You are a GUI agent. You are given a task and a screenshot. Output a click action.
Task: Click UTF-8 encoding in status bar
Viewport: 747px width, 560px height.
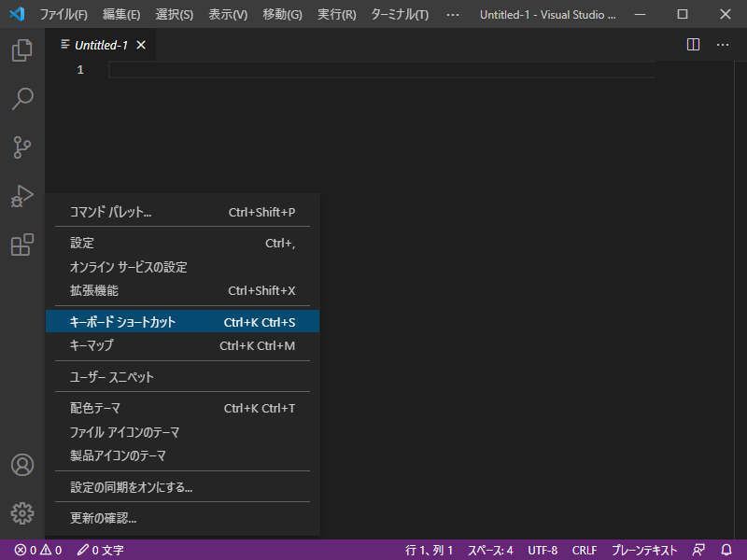[x=543, y=550]
